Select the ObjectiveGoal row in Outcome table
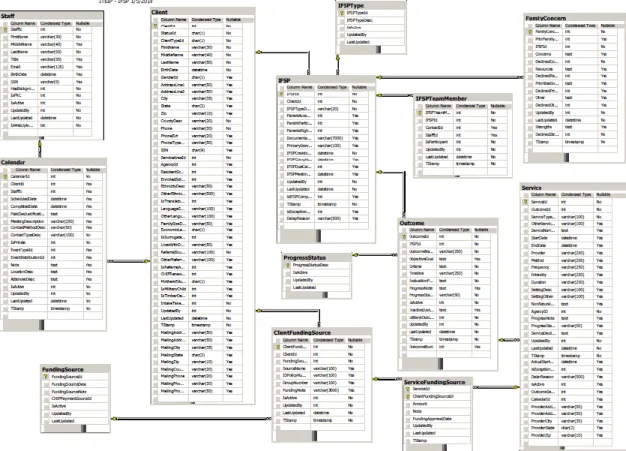Screen dimensions: 626x451 [446, 259]
